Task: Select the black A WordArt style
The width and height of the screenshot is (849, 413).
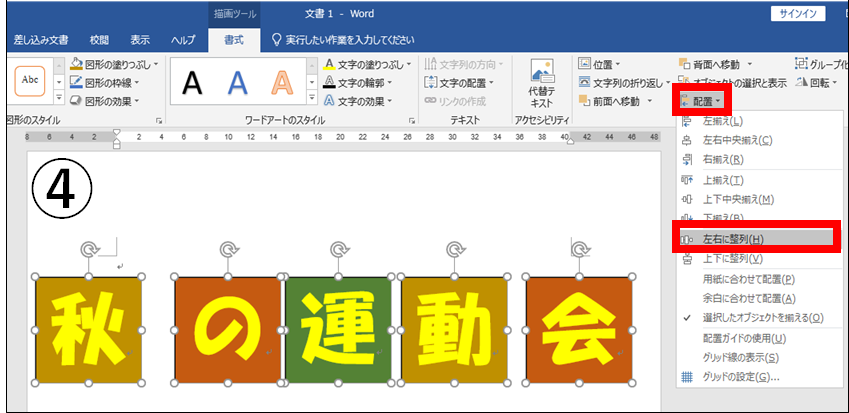Action: 192,83
